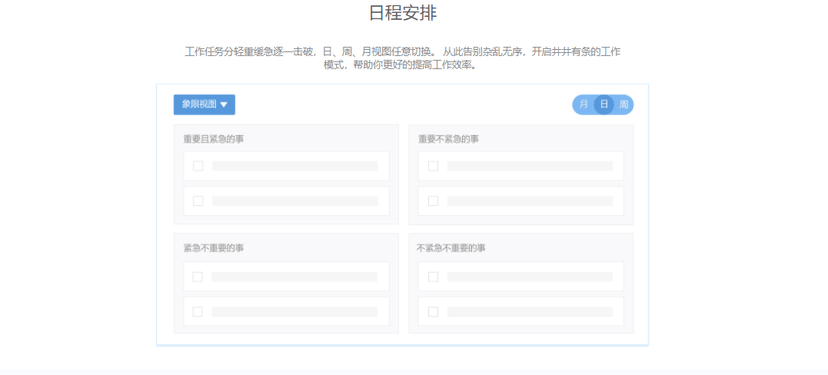Click the triangle arrow beside 象限视图

pyautogui.click(x=223, y=105)
